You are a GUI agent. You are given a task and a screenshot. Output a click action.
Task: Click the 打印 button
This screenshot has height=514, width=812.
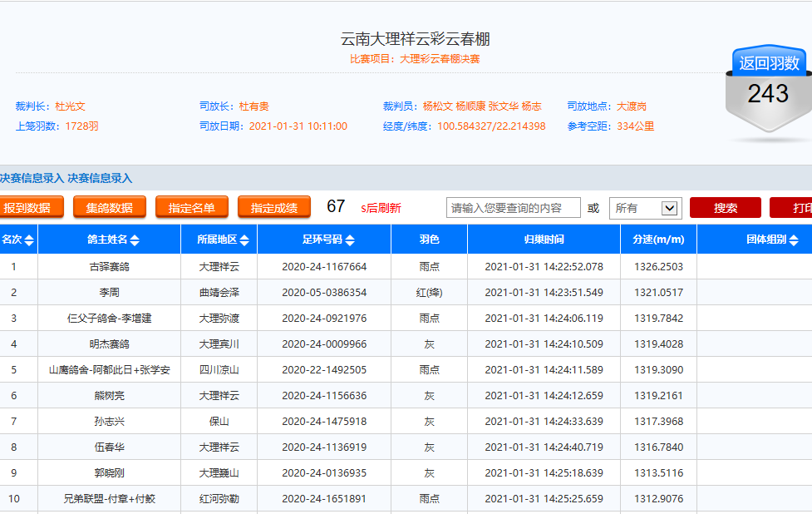[x=790, y=208]
